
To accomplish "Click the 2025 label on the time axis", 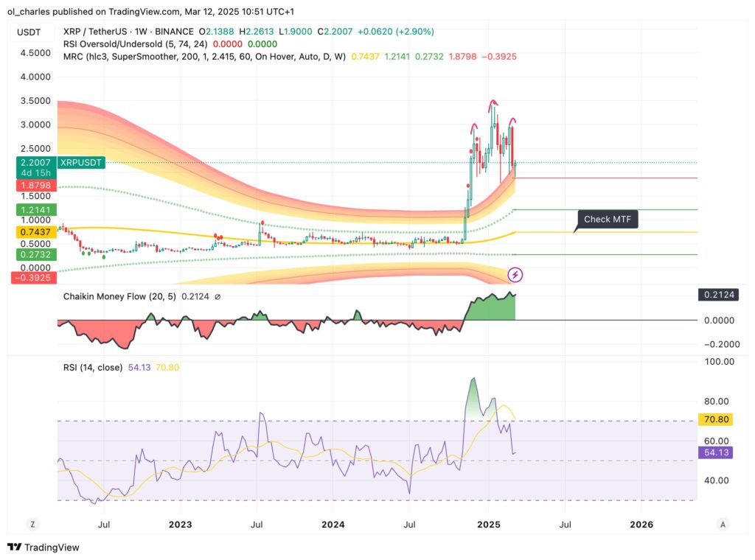I will 488,525.
